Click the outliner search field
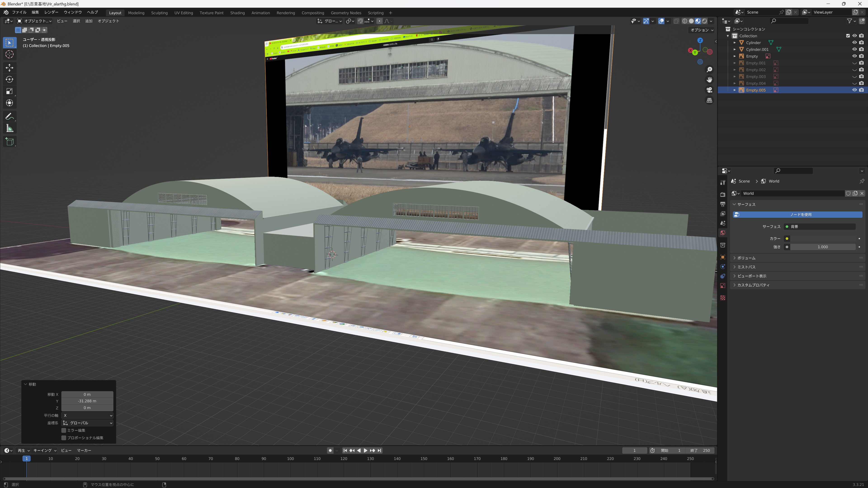Viewport: 868px width, 488px height. [x=789, y=21]
